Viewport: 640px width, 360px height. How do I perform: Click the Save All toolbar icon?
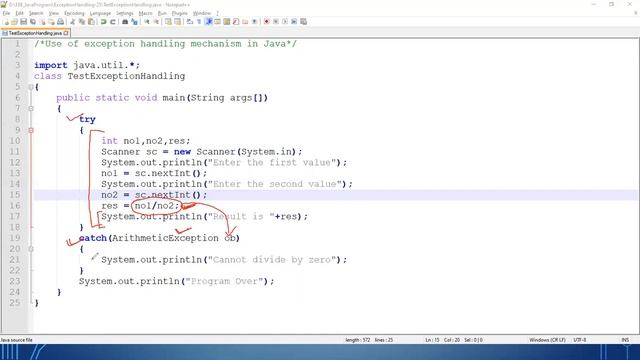[33, 22]
